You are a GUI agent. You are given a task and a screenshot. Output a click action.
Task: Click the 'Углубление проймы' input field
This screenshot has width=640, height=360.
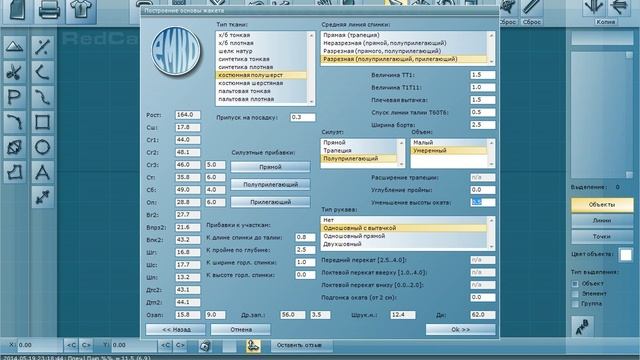483,190
